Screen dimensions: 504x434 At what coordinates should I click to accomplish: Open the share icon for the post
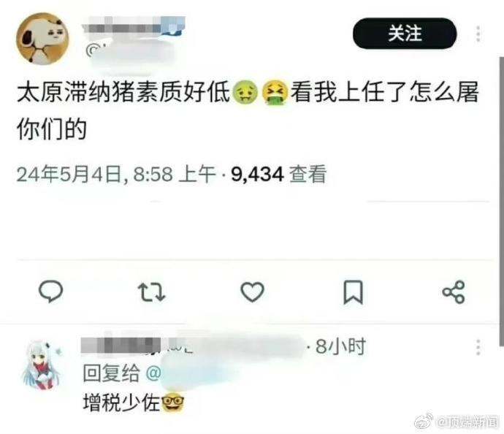[x=454, y=292]
